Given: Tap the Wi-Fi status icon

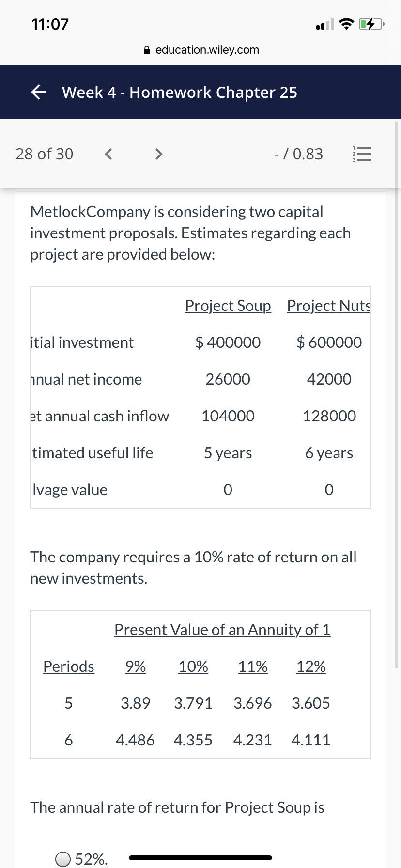Looking at the screenshot, I should [x=346, y=24].
